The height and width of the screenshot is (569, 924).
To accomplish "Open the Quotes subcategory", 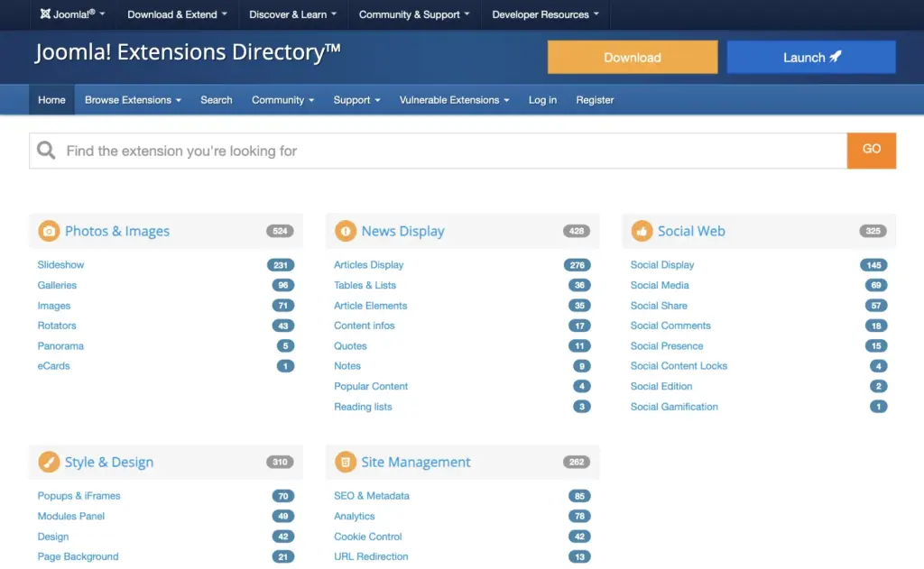I will click(x=350, y=345).
